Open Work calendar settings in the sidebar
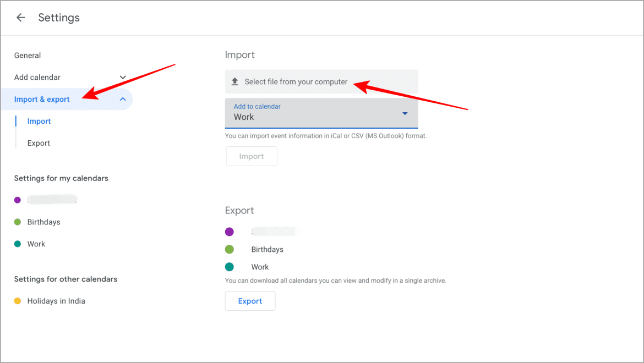 coord(36,244)
